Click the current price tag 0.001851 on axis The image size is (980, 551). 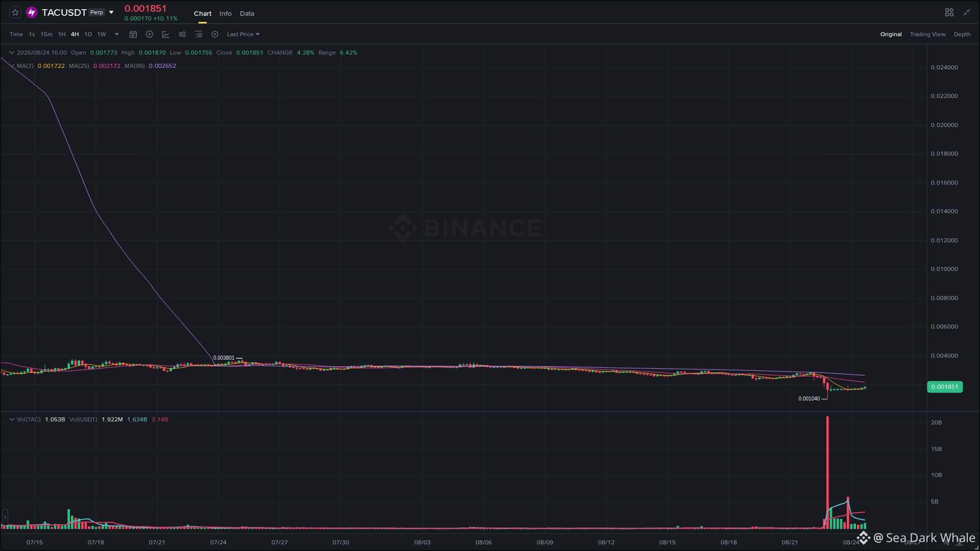(x=945, y=387)
